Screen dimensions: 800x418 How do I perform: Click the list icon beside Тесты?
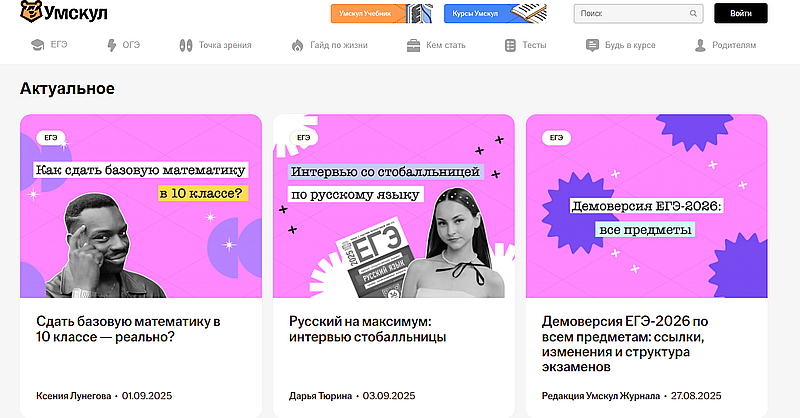[510, 45]
